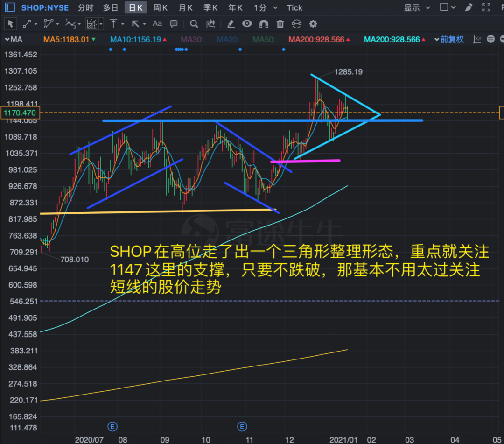Viewport: 504px width, 444px height.
Task: Toggle the dimmed MA50 indicator
Action: (x=264, y=40)
